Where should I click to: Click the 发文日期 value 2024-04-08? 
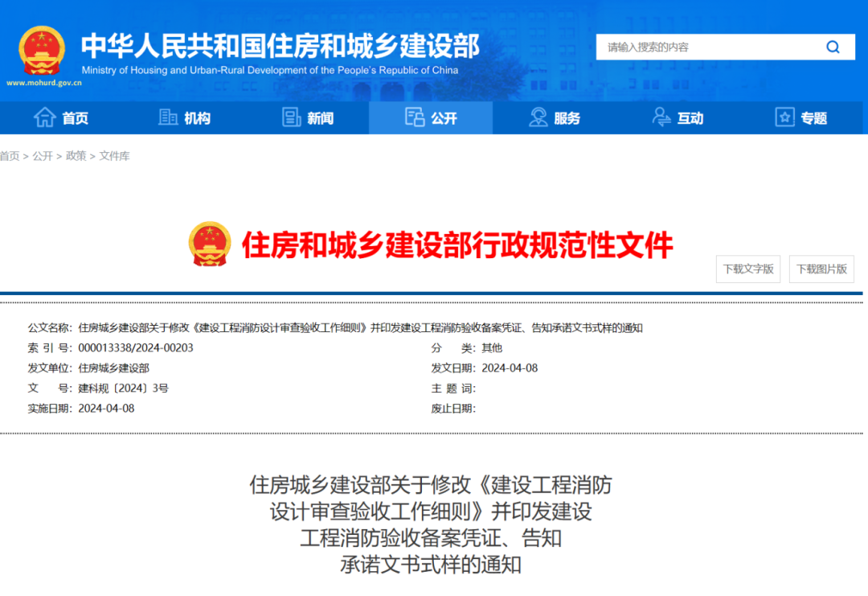[510, 368]
